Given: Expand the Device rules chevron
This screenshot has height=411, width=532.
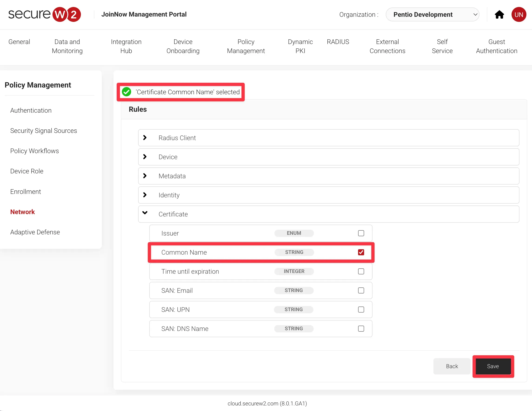Looking at the screenshot, I should click(145, 157).
